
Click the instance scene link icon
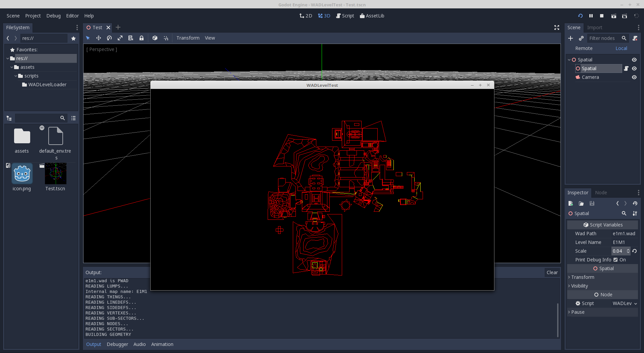pyautogui.click(x=581, y=38)
